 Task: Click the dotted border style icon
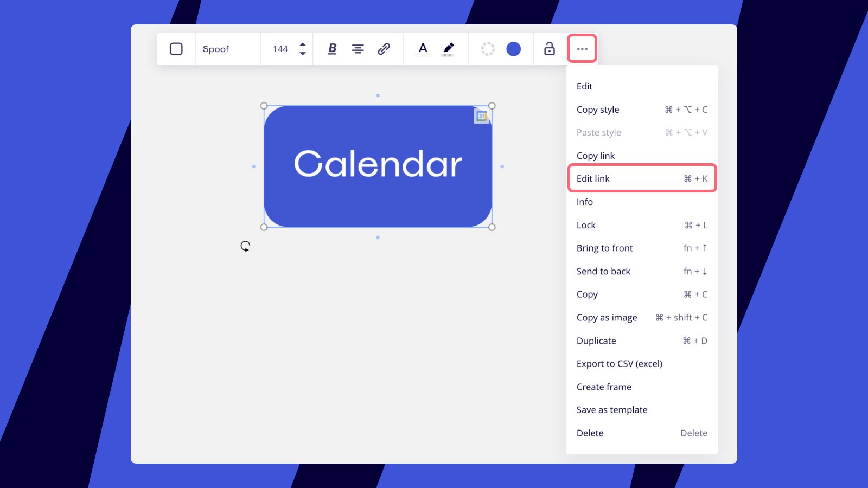click(488, 49)
